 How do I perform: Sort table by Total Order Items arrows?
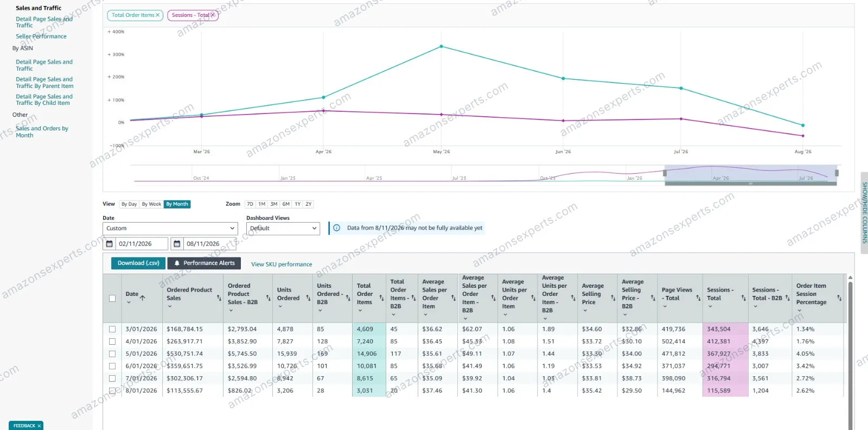click(382, 298)
